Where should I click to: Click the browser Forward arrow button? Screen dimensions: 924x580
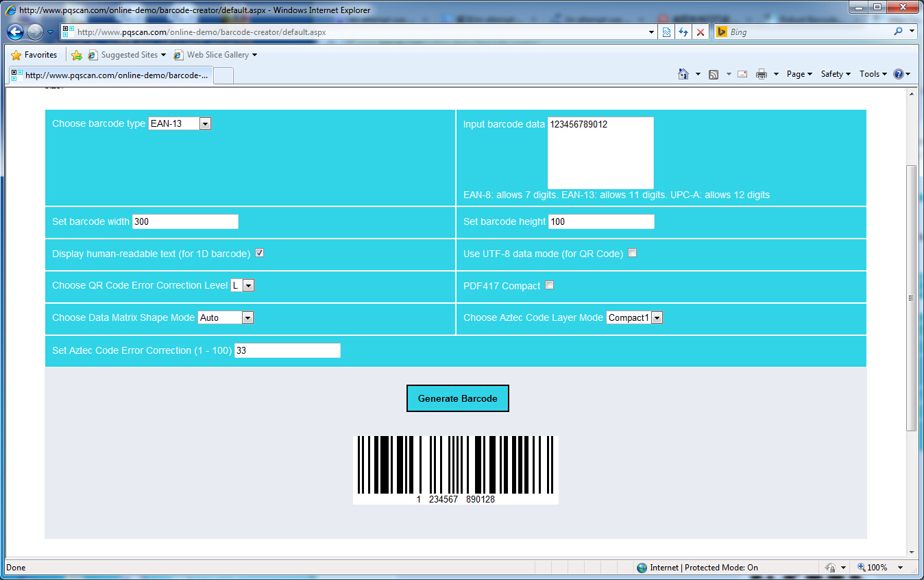[x=35, y=32]
